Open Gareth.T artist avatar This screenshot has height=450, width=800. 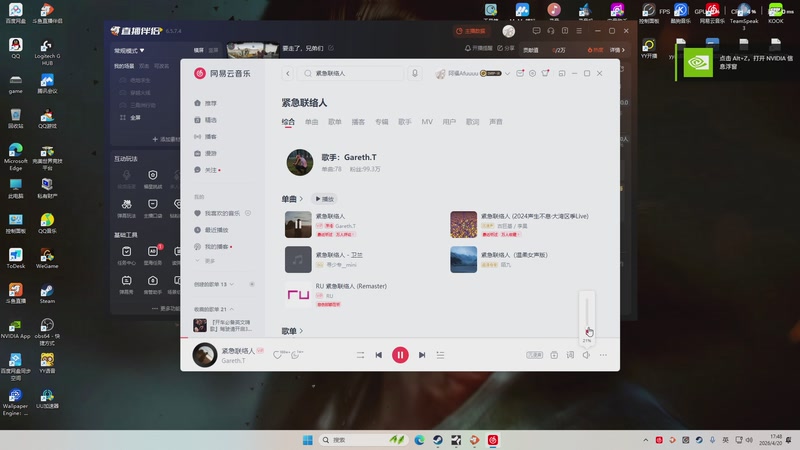[299, 162]
